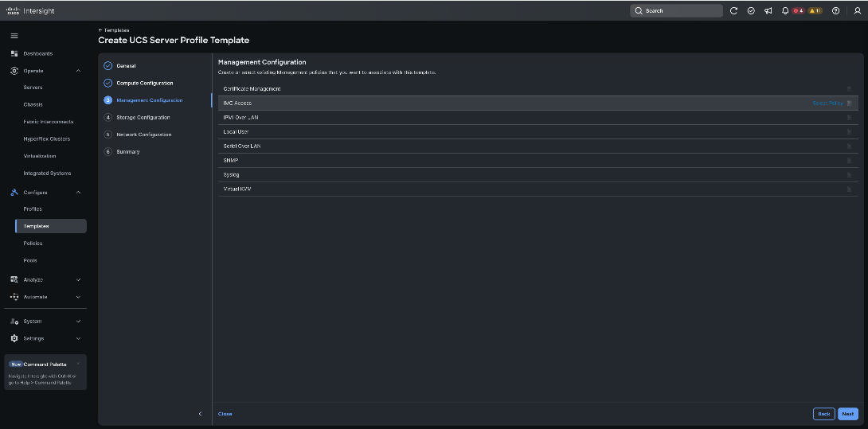The width and height of the screenshot is (868, 429).
Task: Click the Analyze icon in sidebar
Action: point(14,279)
